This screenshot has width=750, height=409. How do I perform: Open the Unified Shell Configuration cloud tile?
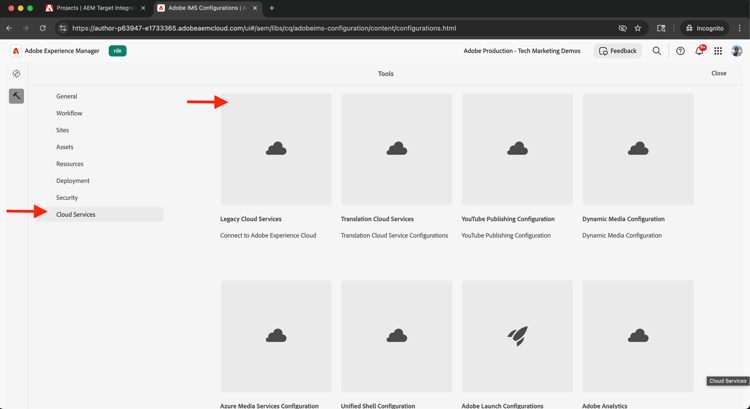(397, 336)
